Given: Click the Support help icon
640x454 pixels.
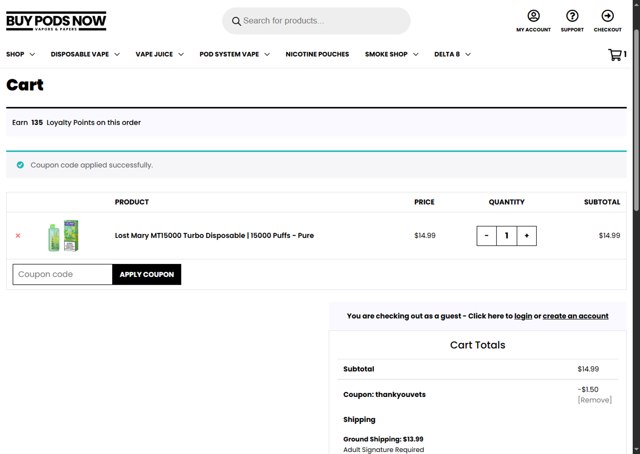Looking at the screenshot, I should click(x=572, y=16).
